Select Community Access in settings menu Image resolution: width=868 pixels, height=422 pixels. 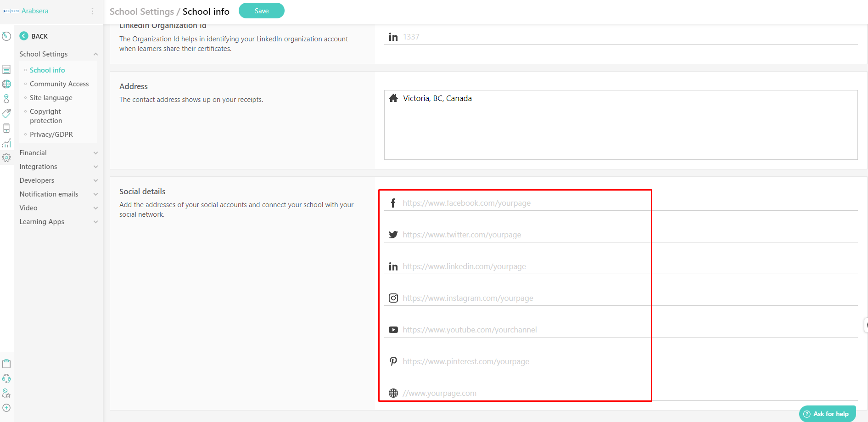point(59,84)
